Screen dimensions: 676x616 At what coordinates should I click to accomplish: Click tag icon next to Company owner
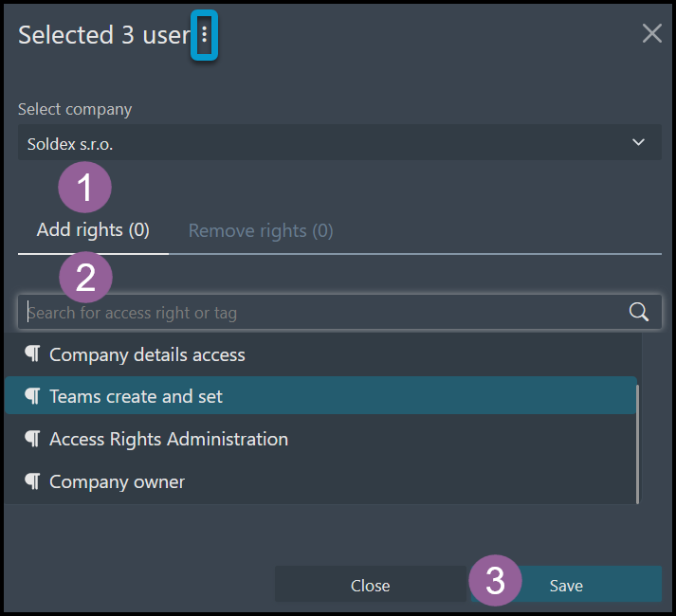32,481
